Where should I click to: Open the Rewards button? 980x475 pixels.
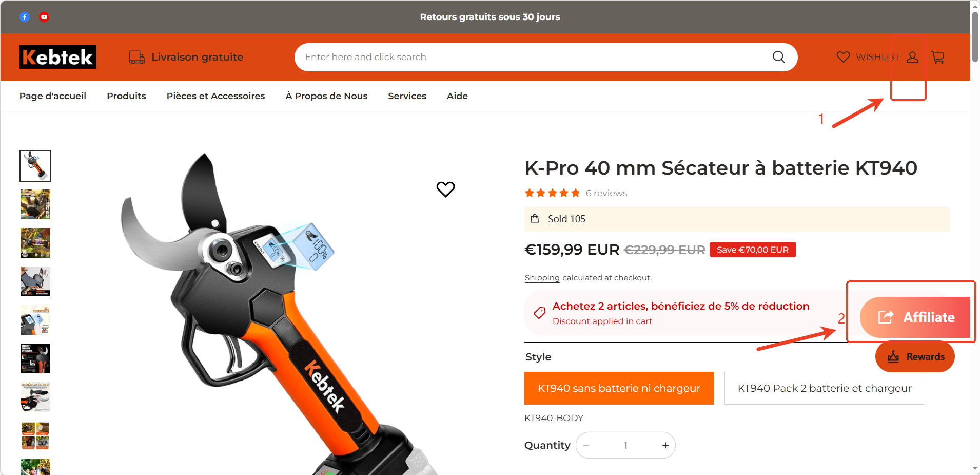915,356
